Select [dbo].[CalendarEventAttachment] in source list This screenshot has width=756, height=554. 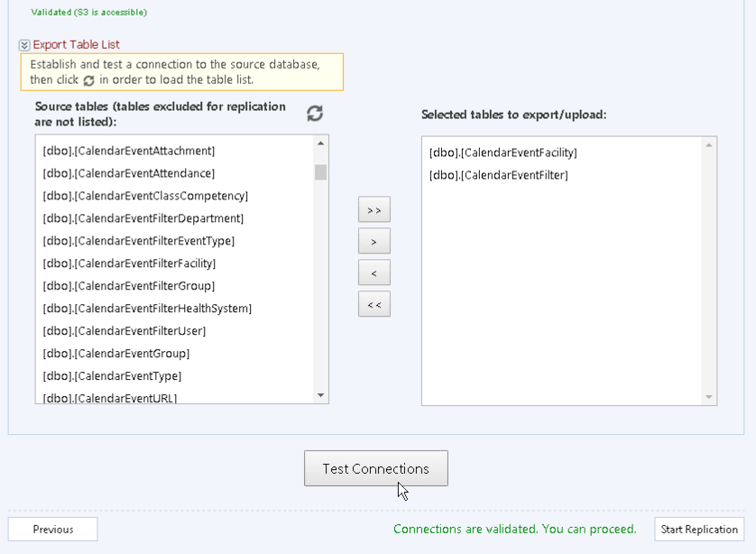coord(130,151)
